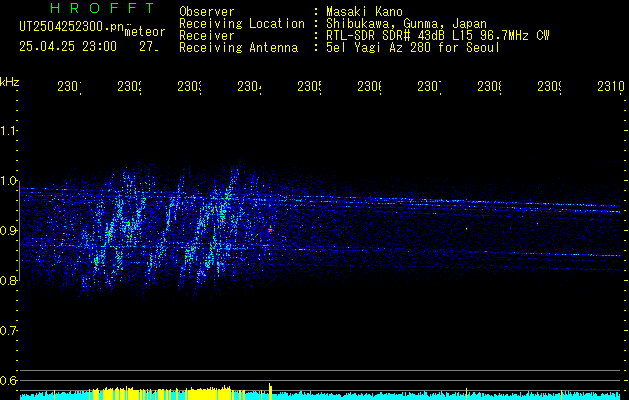Image resolution: width=629 pixels, height=400 pixels.
Task: Click the Receiving Location label
Action: pos(242,24)
